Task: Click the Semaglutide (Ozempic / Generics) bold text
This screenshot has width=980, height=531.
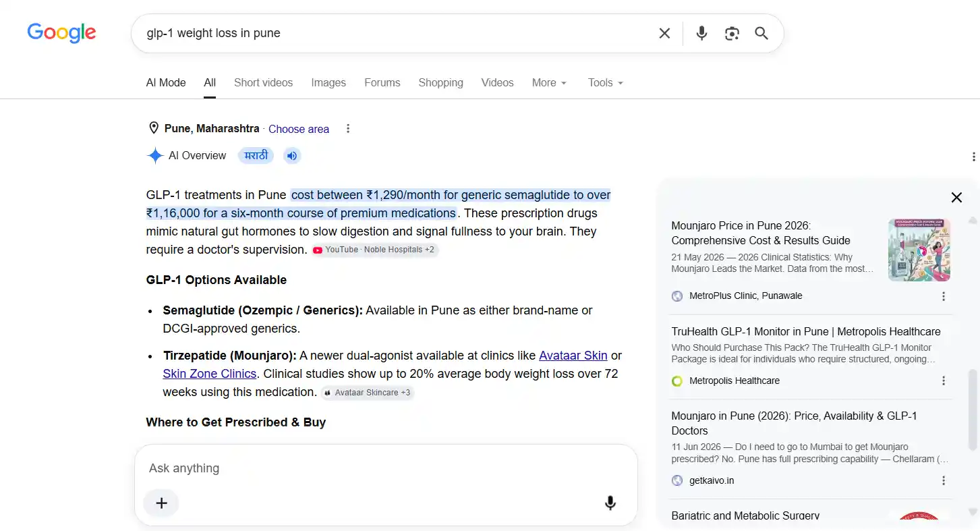Action: tap(263, 310)
